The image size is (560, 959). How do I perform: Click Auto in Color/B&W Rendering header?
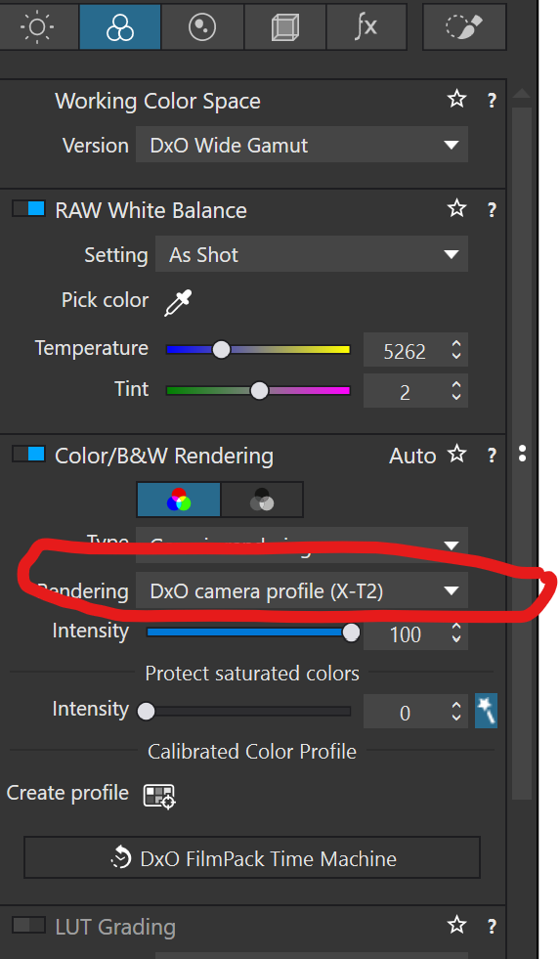(412, 456)
